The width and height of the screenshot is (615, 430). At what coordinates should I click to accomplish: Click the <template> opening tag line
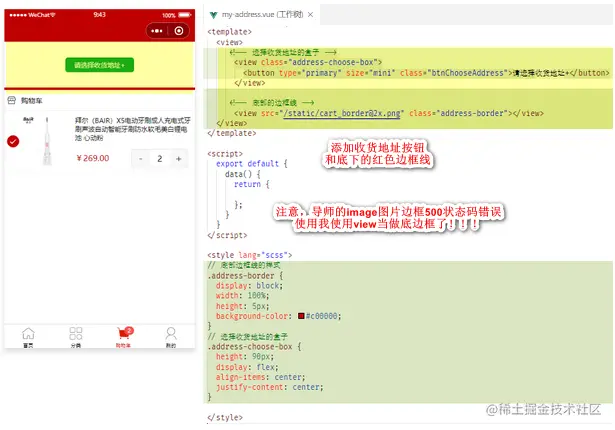click(229, 32)
